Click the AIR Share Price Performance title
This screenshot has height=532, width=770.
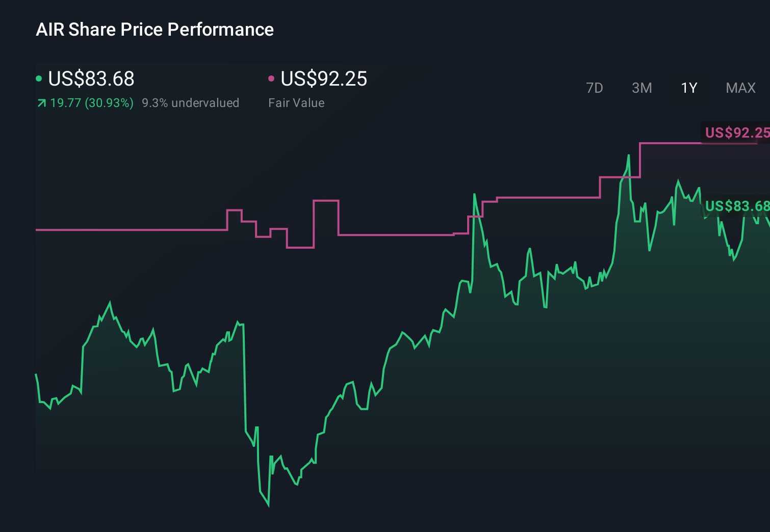click(155, 30)
